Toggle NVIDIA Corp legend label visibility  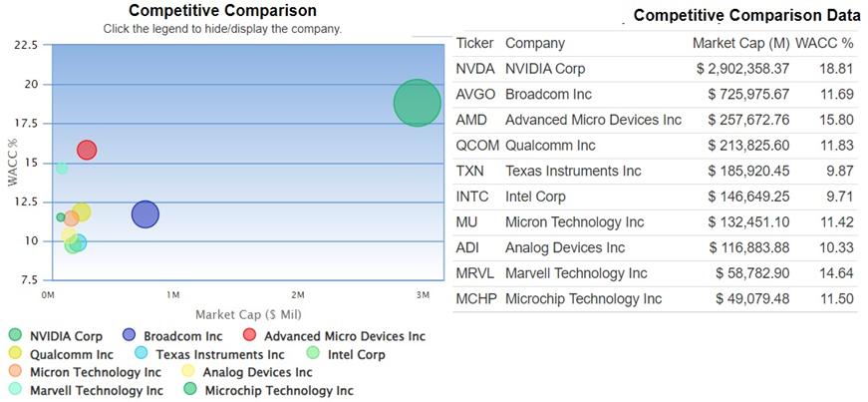click(66, 336)
